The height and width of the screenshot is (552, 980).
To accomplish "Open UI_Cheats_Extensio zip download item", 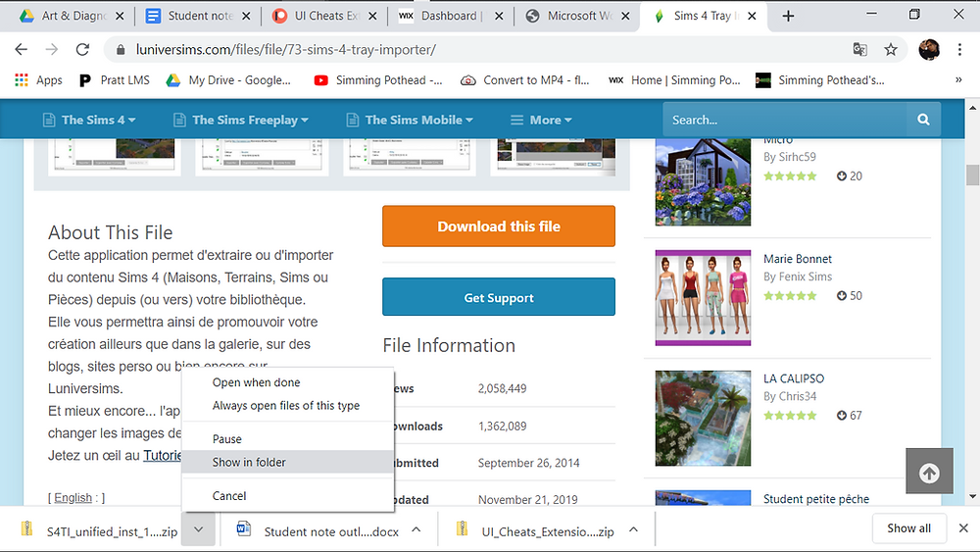I will [537, 531].
